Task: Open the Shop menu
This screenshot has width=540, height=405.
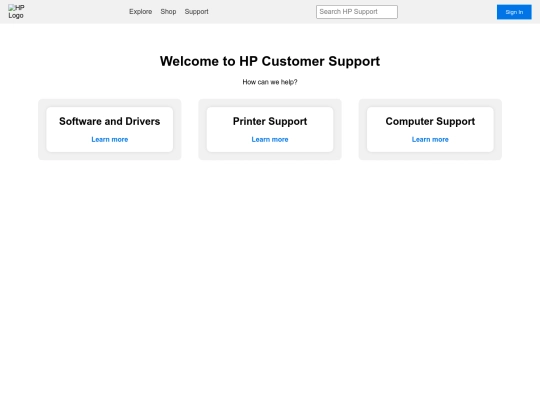Action: pos(168,12)
